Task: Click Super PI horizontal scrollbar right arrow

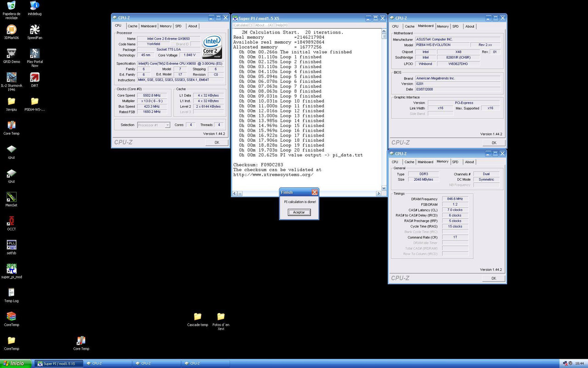Action: [379, 194]
